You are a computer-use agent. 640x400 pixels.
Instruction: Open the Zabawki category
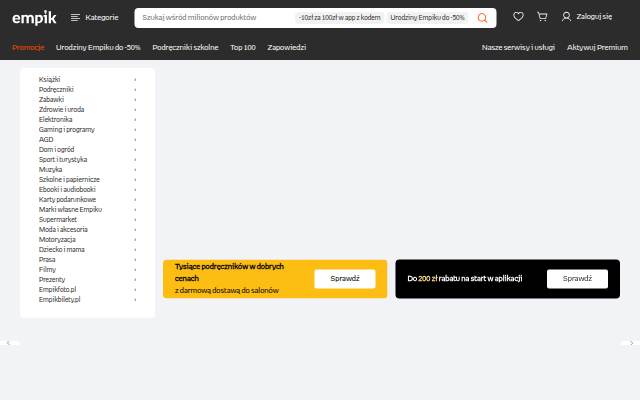pyautogui.click(x=51, y=100)
